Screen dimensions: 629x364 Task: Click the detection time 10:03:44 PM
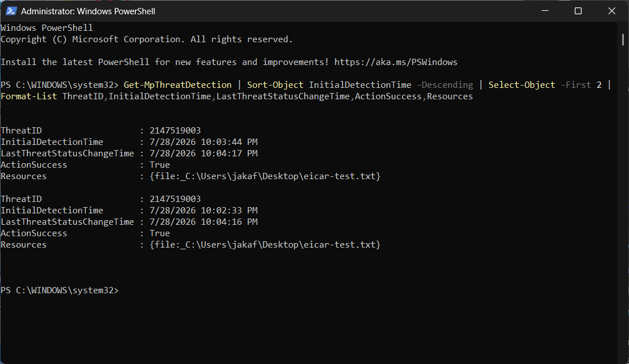coord(229,142)
